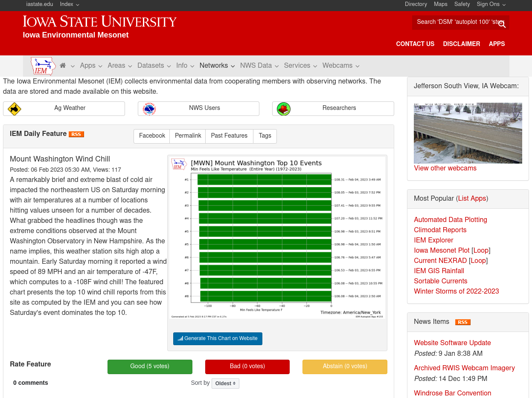
Task: Click the iastate.edu link
Action: (x=40, y=4)
